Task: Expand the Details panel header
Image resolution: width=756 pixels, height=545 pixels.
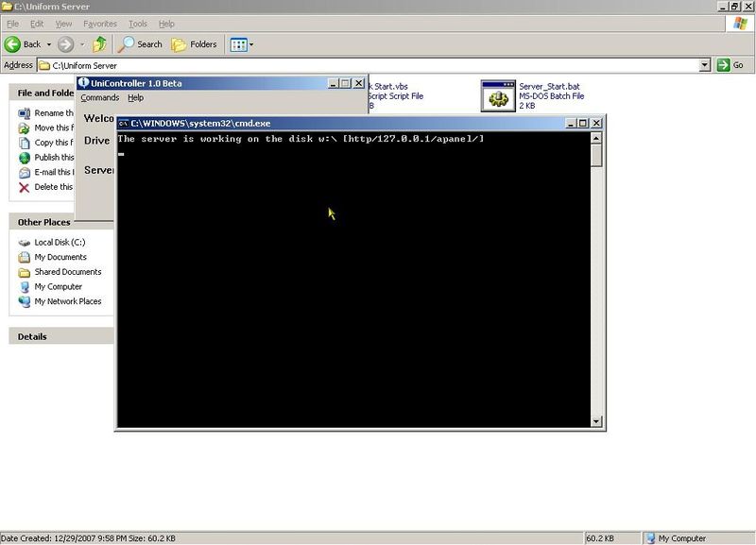Action: (61, 336)
